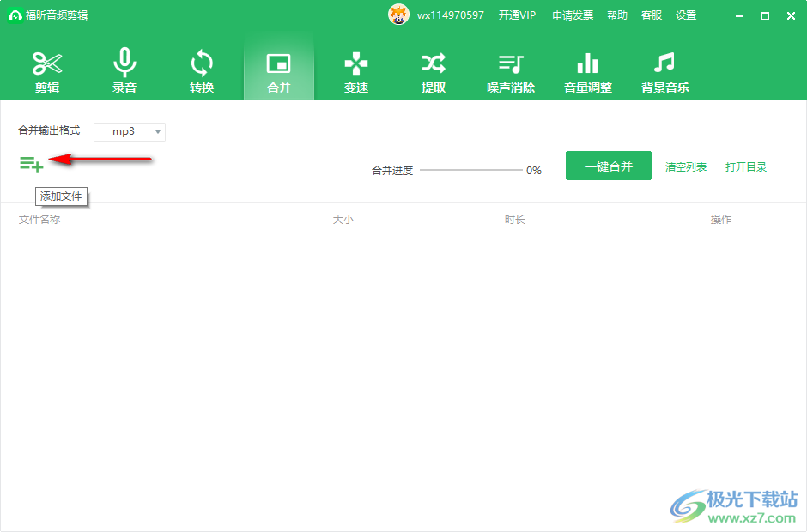
Task: Click the 开通VIP menu item
Action: coord(517,15)
